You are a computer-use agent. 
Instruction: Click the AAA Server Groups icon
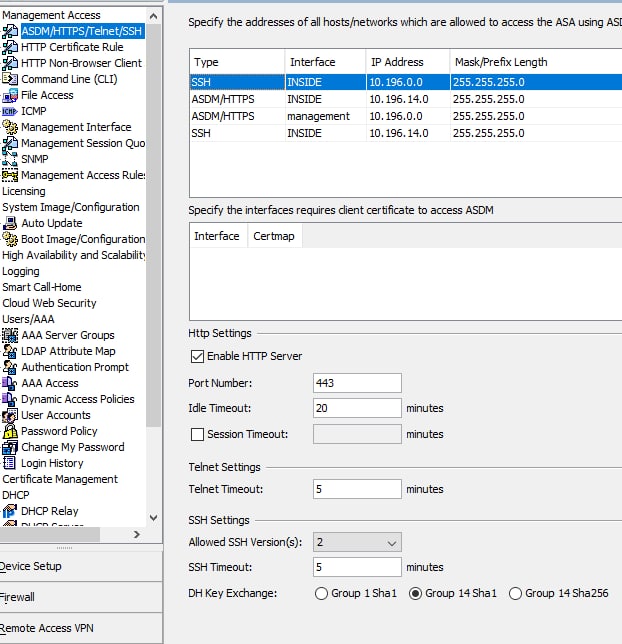[10, 335]
